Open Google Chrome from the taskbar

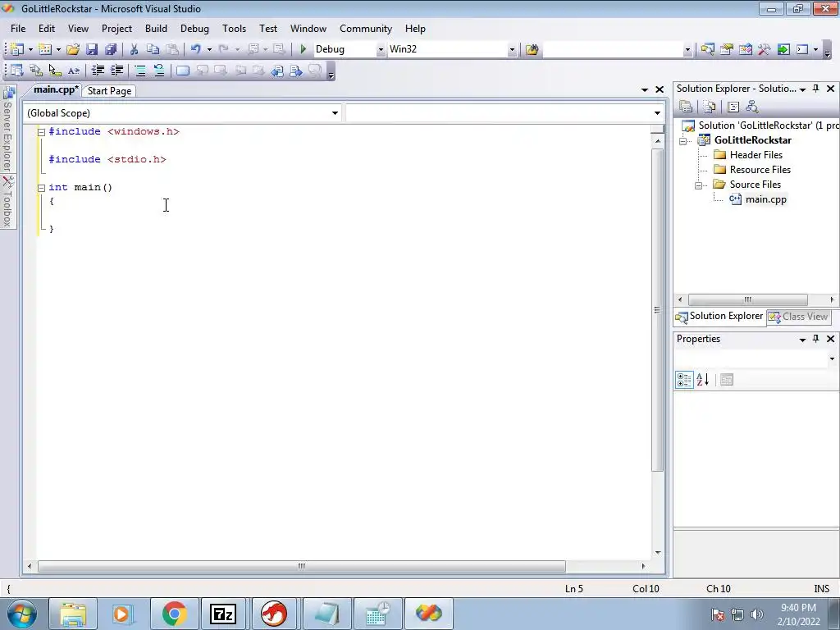(x=175, y=614)
